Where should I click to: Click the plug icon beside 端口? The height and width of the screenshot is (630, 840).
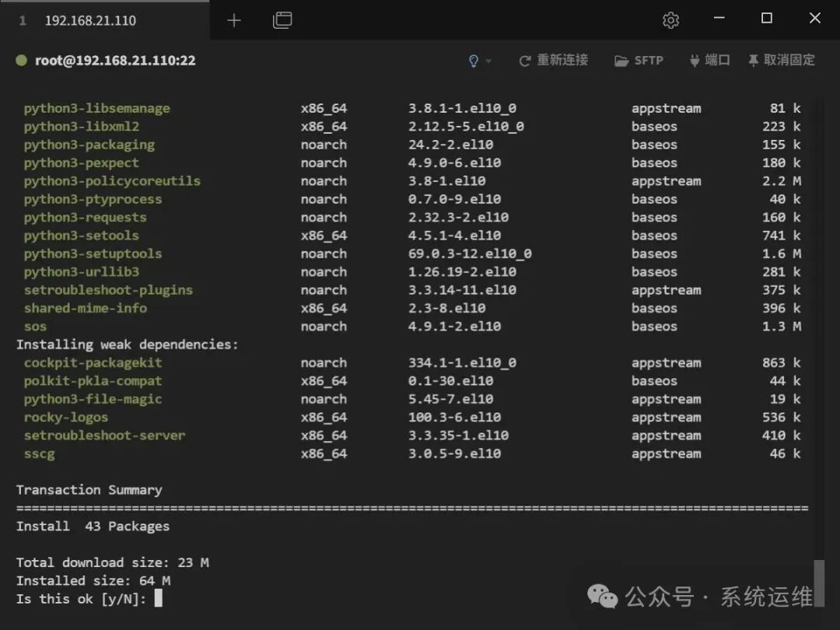[692, 59]
